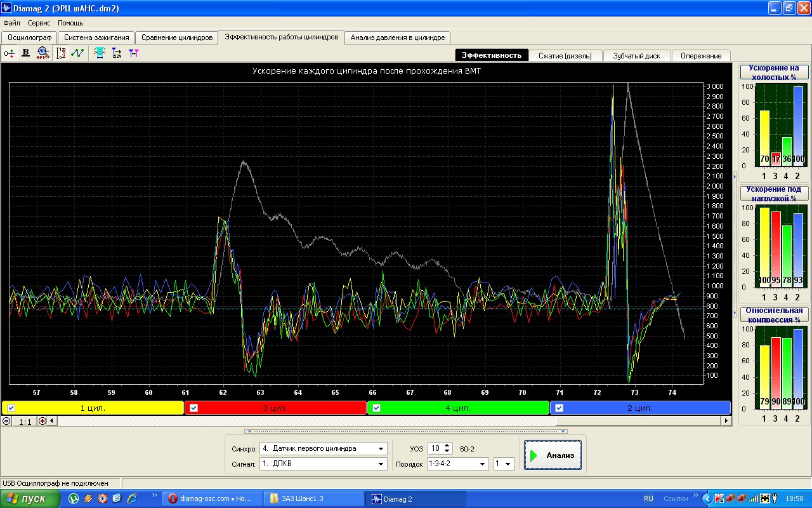Open the Сервис menu
The height and width of the screenshot is (508, 812).
(x=39, y=23)
